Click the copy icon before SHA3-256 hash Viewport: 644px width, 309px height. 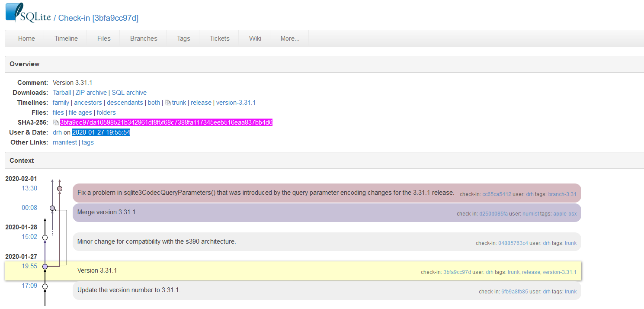pos(56,123)
